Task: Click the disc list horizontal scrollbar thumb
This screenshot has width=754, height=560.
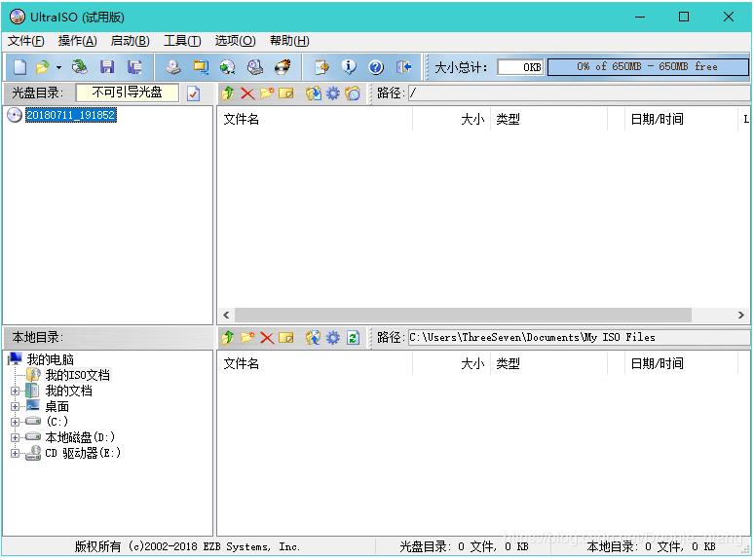Action: coord(463,315)
